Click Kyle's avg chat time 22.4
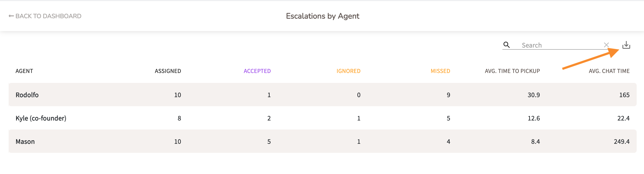Screen dimensions: 644x174 tap(623, 118)
